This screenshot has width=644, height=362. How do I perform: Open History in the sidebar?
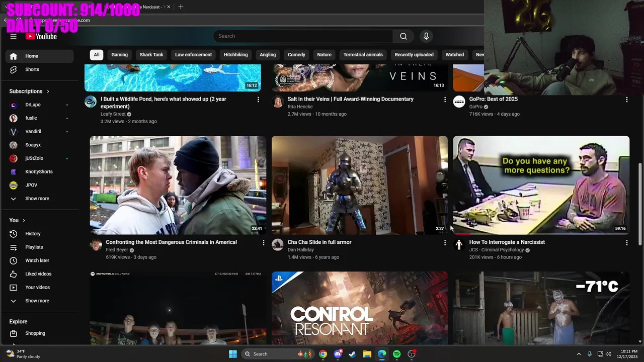coord(39,234)
